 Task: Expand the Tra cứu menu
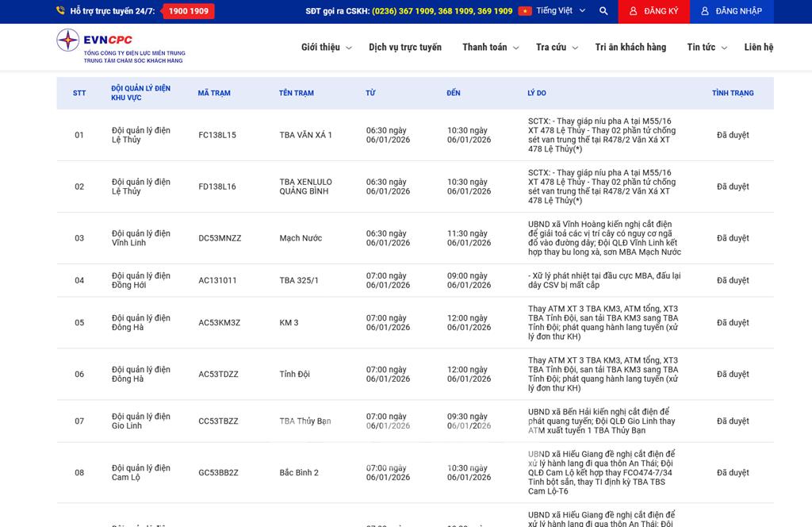557,48
